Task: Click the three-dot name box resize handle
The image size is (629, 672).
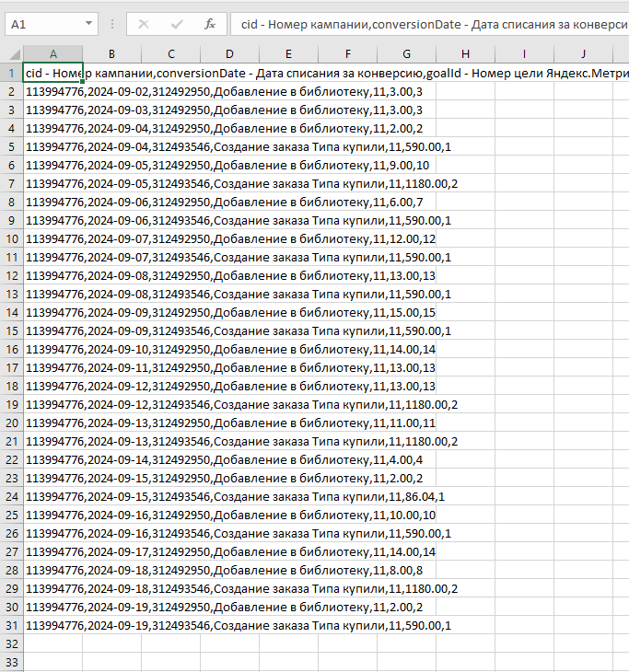Action: [x=112, y=24]
